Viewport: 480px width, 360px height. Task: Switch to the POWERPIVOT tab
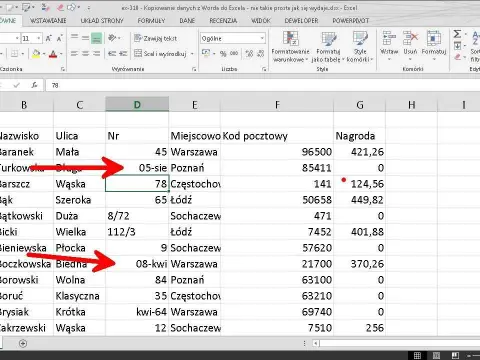351,21
